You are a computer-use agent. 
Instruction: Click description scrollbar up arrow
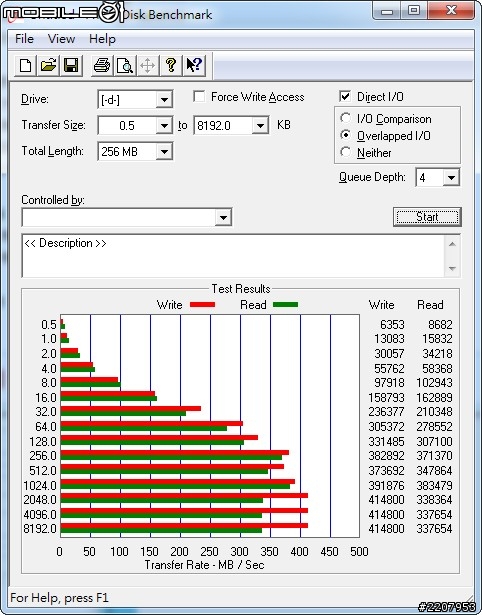click(x=452, y=244)
